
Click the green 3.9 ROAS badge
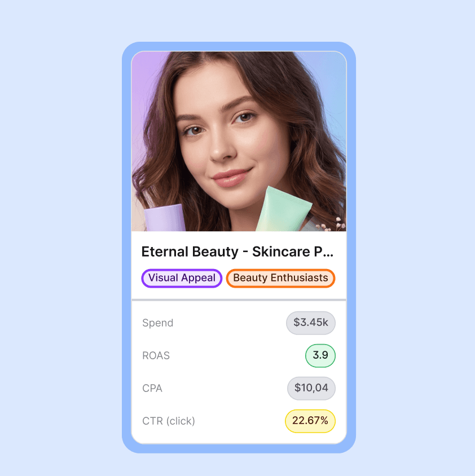tap(320, 355)
